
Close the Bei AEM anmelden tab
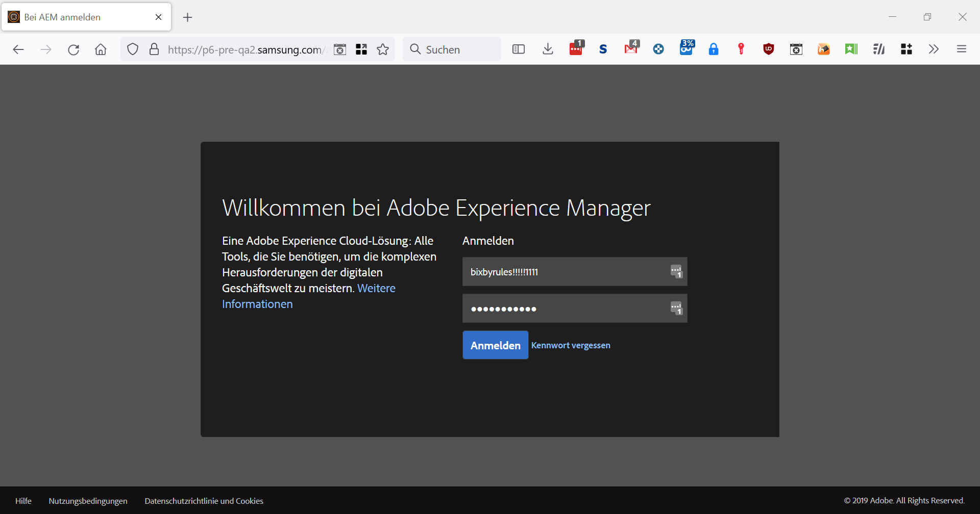[x=158, y=17]
